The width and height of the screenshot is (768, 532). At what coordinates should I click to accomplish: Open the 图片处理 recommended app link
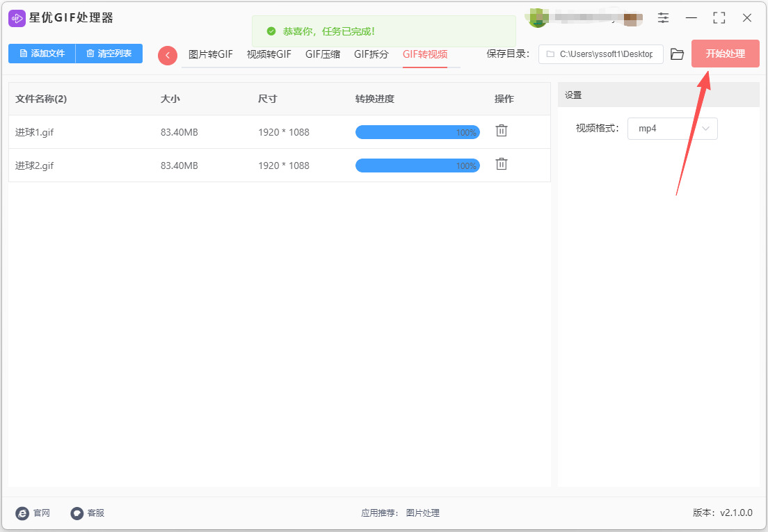point(422,513)
